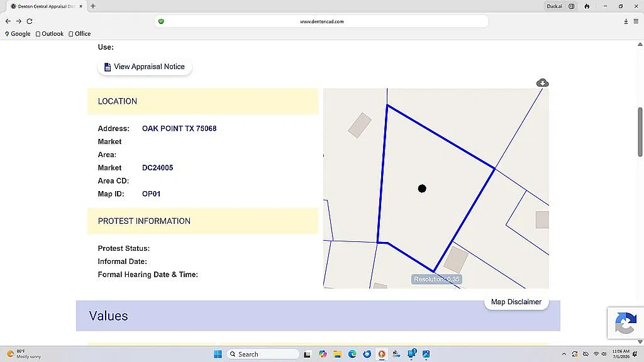Click the fire button to clear data

[x=587, y=6]
